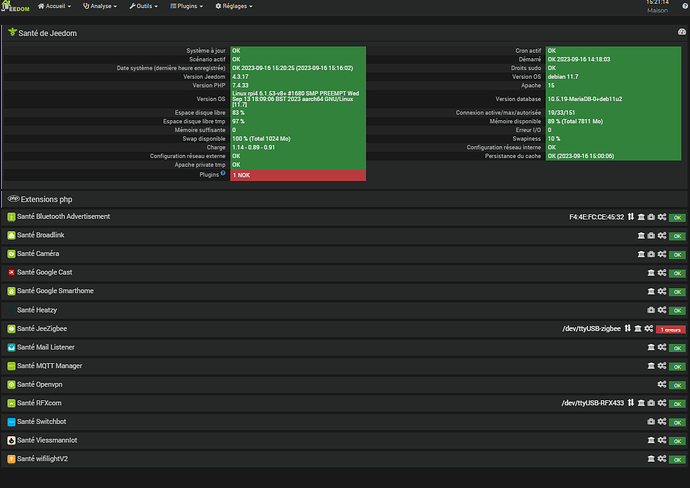Click the OK badge on Bluetooth Advertisement row
The width and height of the screenshot is (690, 488).
677,217
